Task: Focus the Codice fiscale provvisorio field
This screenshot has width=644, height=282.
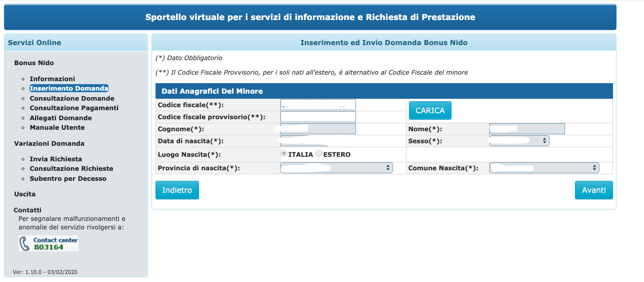Action: click(318, 117)
